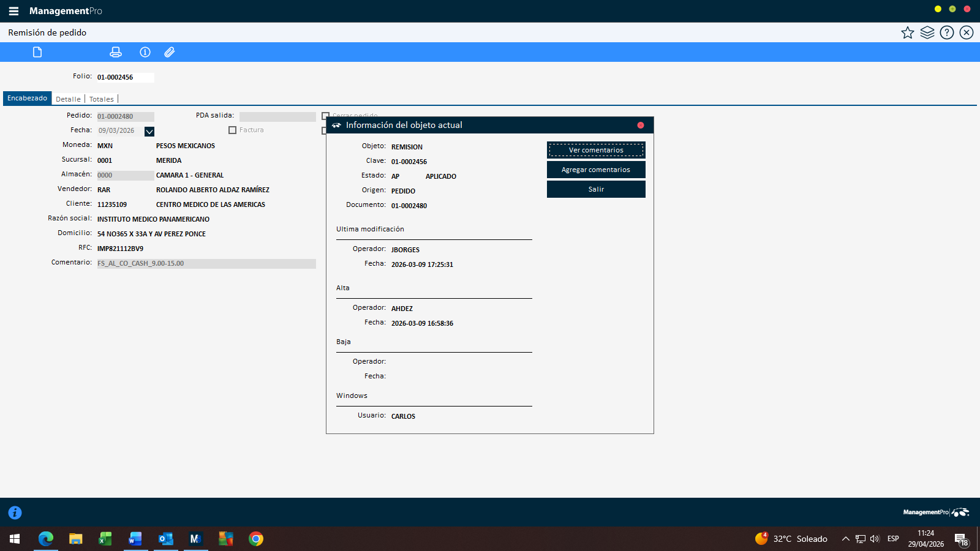Click the attachment paperclip icon
Image resolution: width=980 pixels, height=551 pixels.
(170, 52)
